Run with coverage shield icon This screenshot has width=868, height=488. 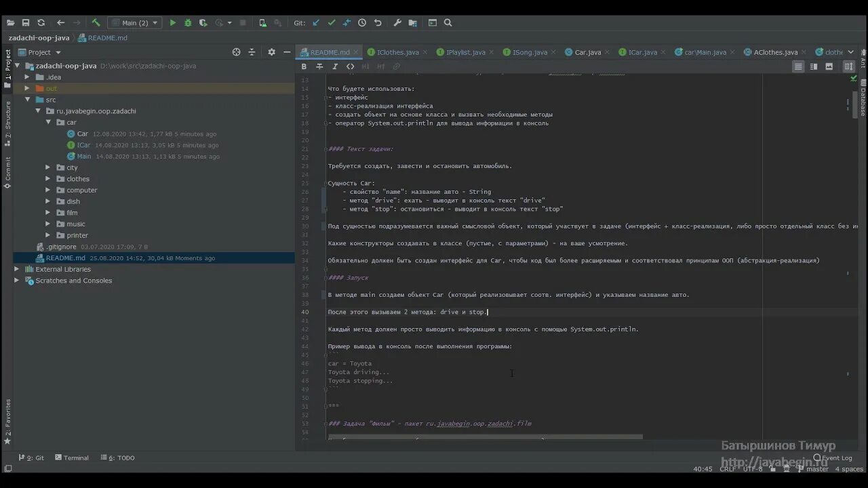point(203,23)
